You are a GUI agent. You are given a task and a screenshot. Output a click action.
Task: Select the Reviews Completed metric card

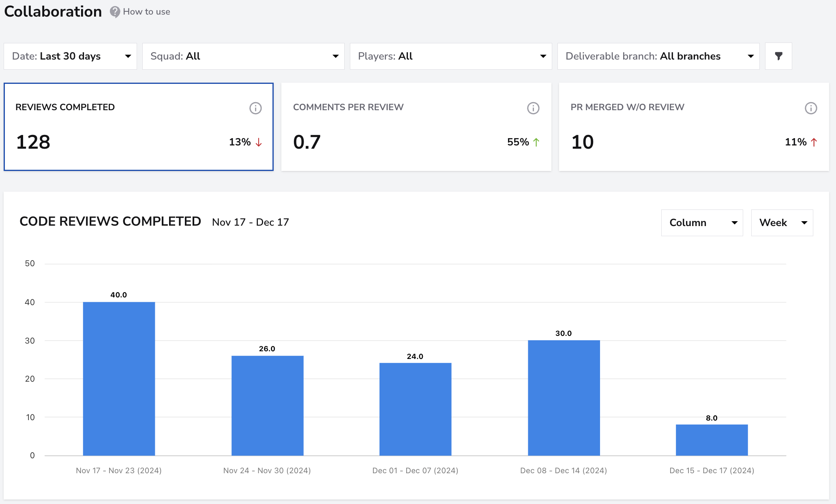tap(139, 127)
